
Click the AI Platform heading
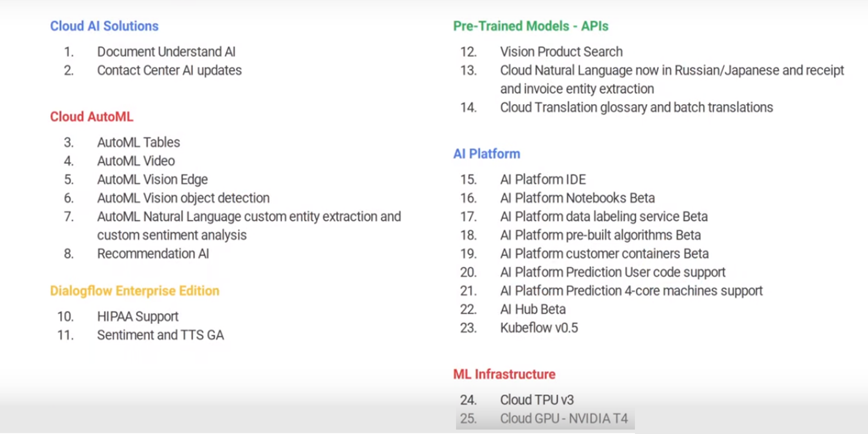486,154
